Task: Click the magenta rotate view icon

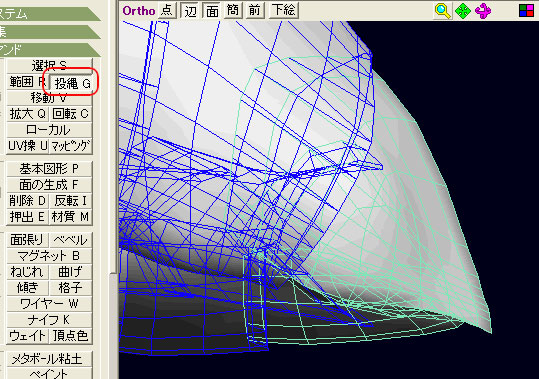Action: click(483, 11)
